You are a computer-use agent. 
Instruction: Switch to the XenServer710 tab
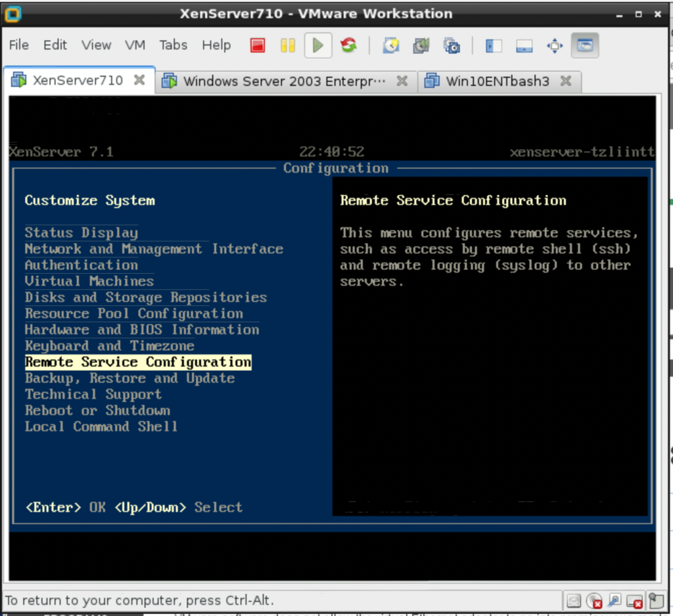(78, 80)
